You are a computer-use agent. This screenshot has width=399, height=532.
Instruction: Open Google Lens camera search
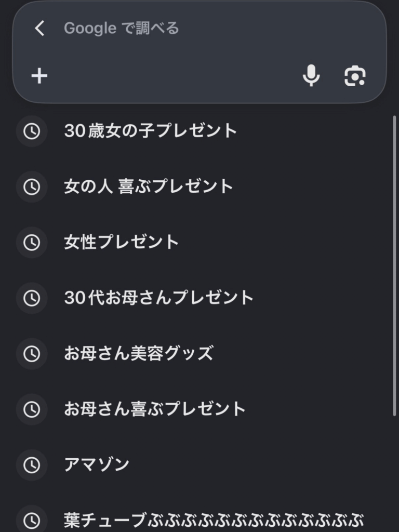(x=355, y=76)
